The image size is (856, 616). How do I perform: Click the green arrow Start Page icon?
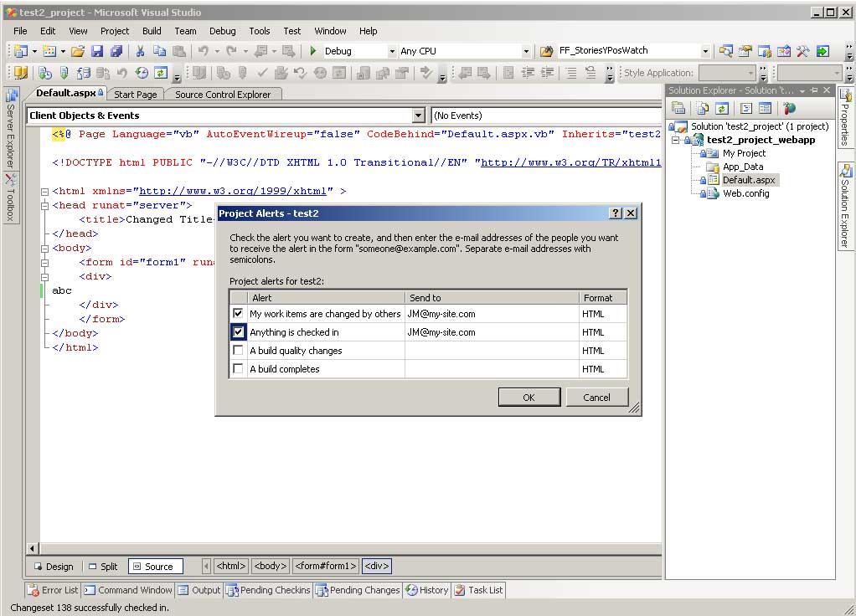(822, 51)
